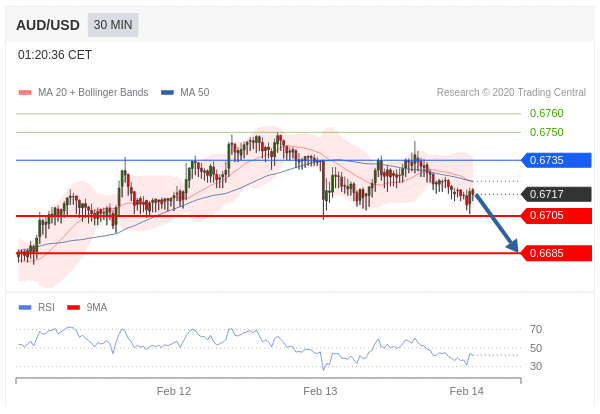
Task: Click the RSI 30 level label
Action: (536, 366)
